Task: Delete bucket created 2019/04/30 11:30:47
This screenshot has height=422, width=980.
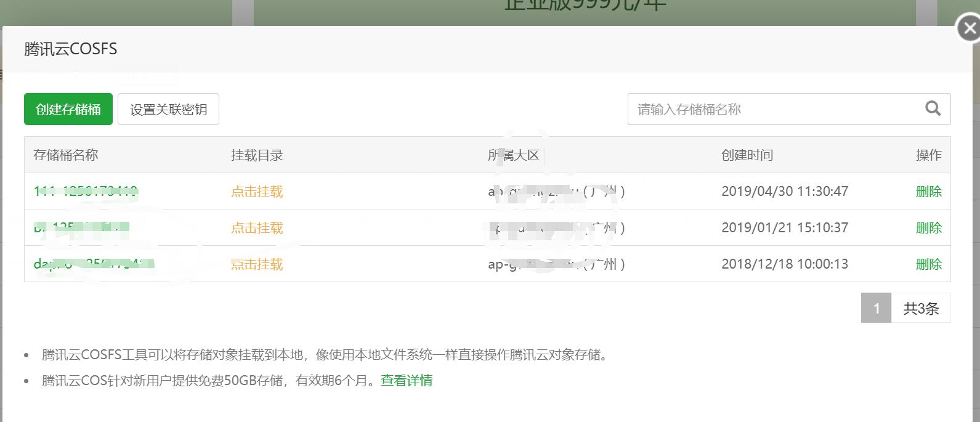Action: [929, 192]
